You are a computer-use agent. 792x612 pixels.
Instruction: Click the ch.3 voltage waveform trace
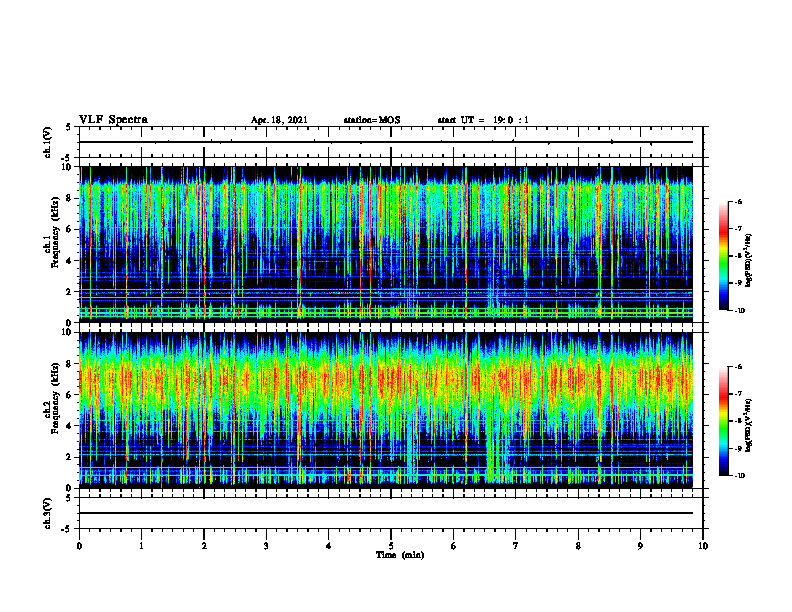pos(386,513)
